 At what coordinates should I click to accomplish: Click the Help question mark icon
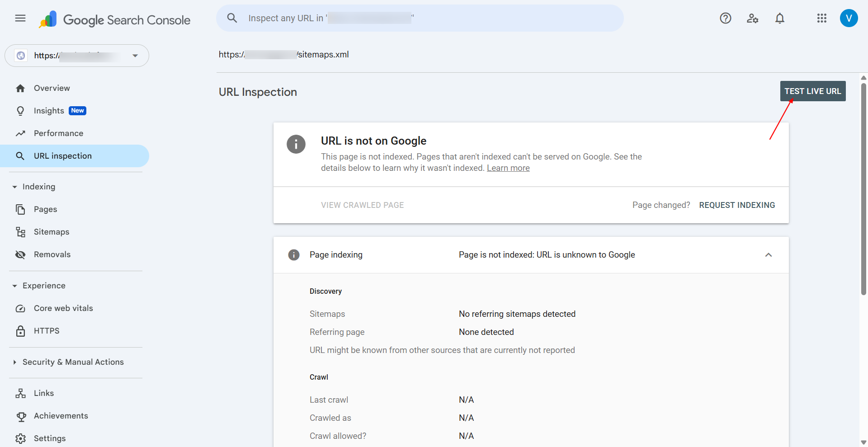726,18
